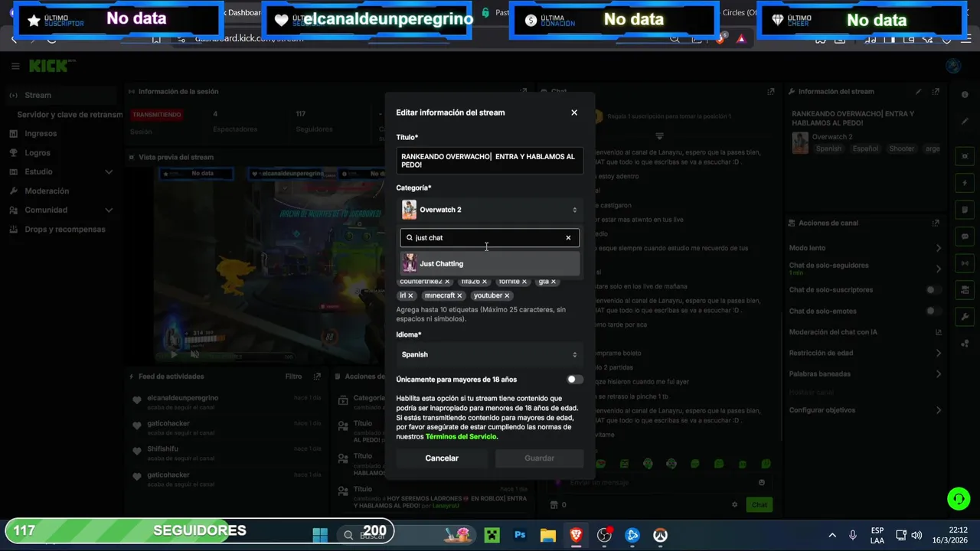Unmute the stream preview audio

point(194,354)
